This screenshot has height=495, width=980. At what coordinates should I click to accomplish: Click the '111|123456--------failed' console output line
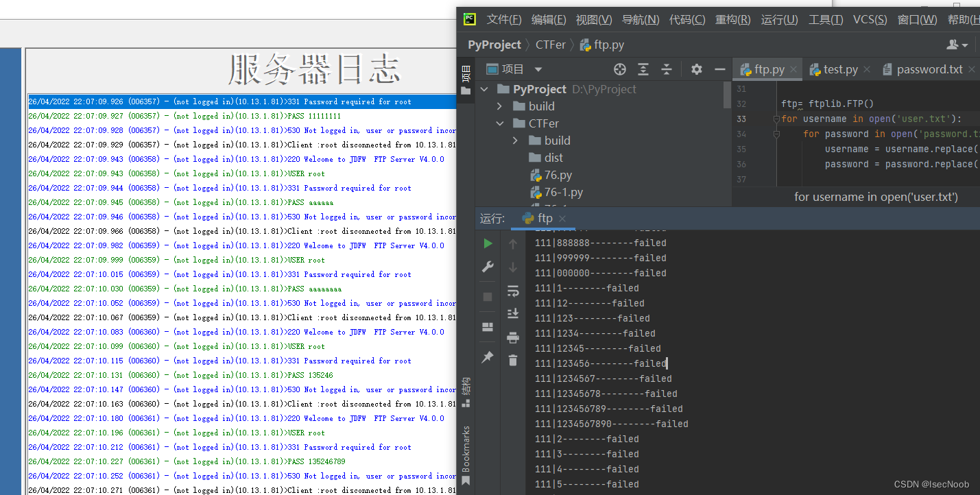[601, 363]
